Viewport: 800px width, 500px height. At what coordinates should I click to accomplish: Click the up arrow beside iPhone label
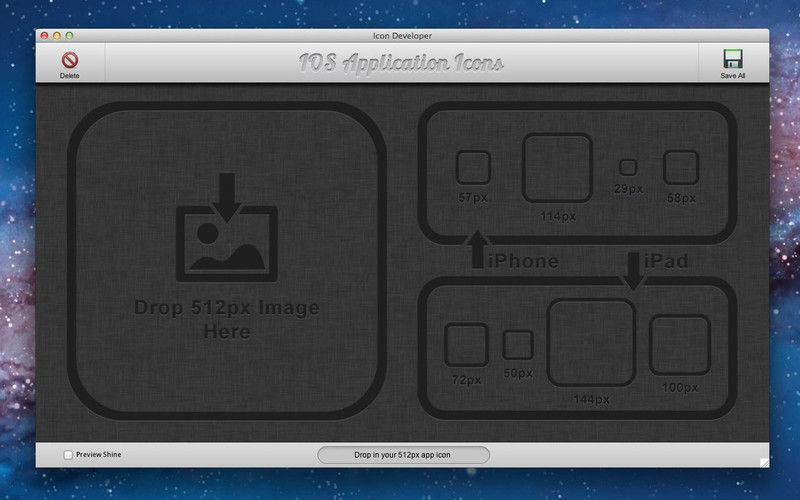[477, 249]
